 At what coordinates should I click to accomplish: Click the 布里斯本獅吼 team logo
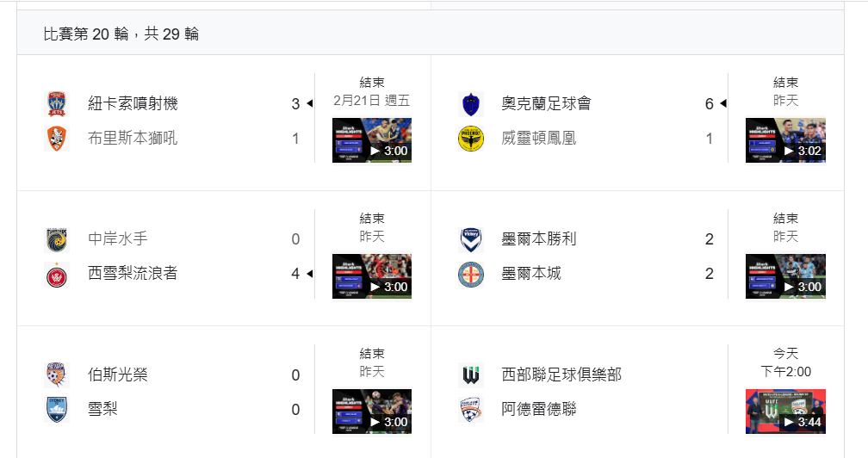point(57,138)
